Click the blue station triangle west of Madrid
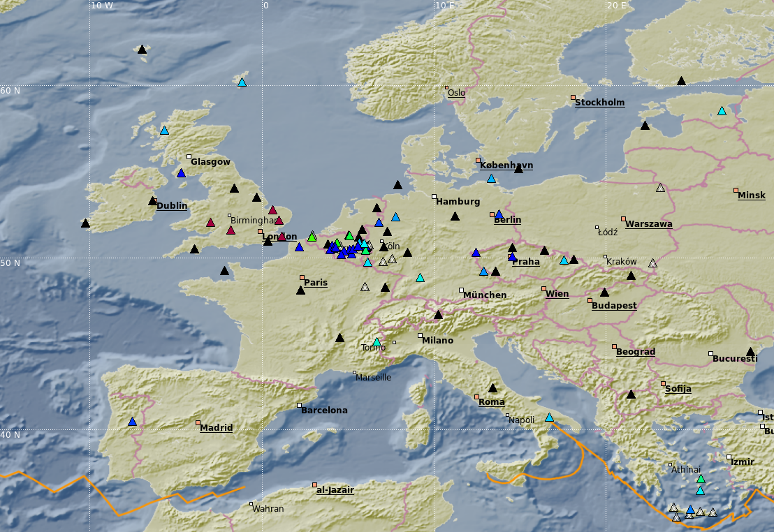The image size is (774, 532). click(x=132, y=422)
